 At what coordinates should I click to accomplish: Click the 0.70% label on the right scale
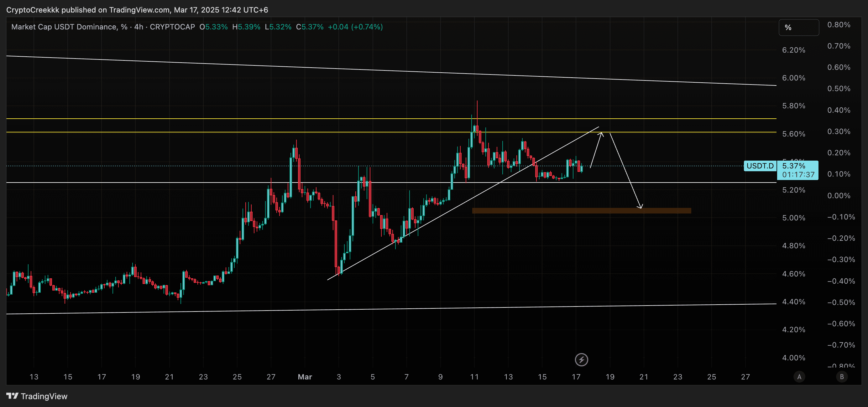[x=839, y=46]
